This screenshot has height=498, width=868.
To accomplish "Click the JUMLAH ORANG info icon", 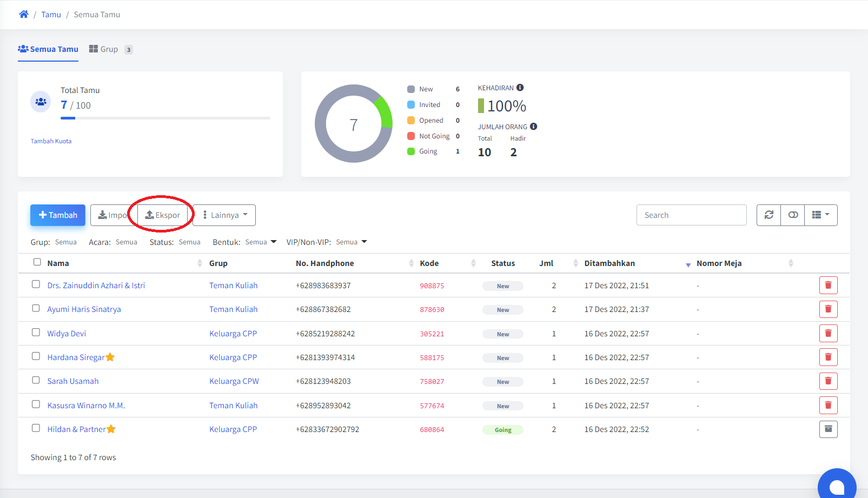I will click(533, 127).
